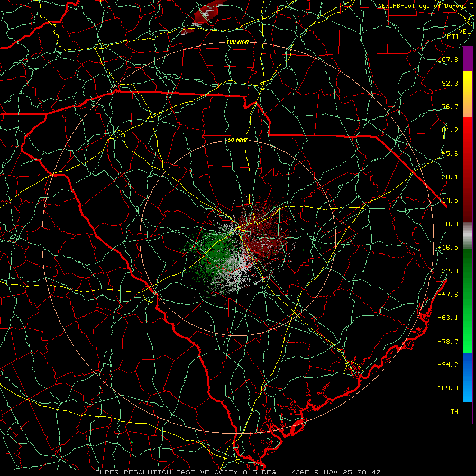Click the light blue segment of the color bar
This screenshot has width=476, height=476.
point(467,377)
